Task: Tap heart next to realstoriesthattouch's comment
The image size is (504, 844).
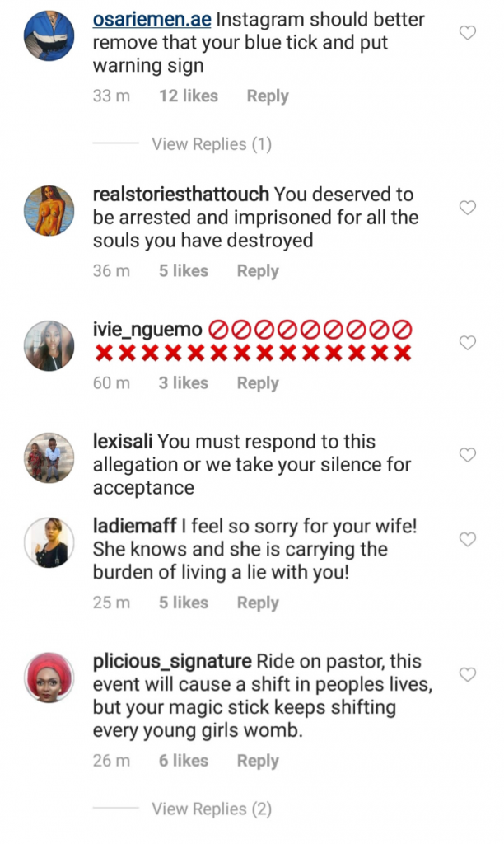Action: (x=467, y=208)
